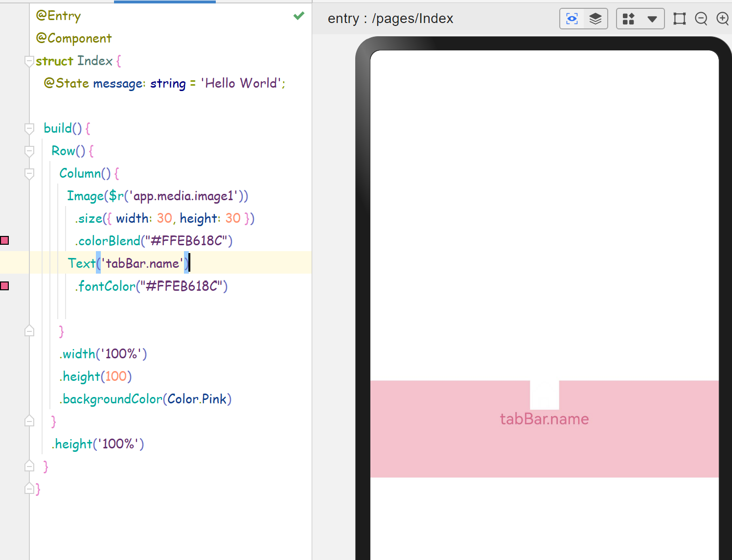Click the 'message' variable name
Image resolution: width=732 pixels, height=560 pixels.
(x=117, y=83)
